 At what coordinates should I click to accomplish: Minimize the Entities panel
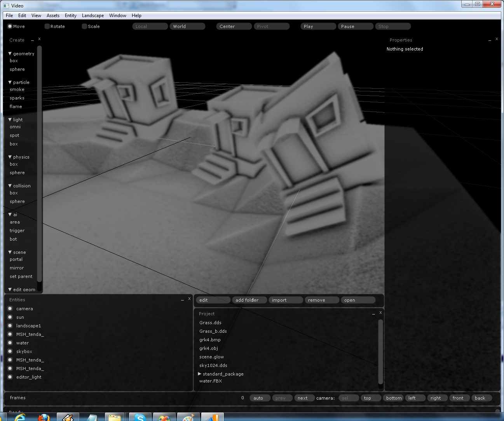tap(182, 300)
